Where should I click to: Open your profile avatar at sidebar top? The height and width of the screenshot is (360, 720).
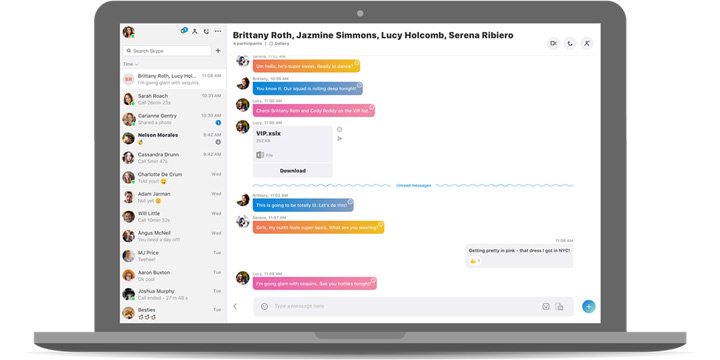[x=128, y=32]
